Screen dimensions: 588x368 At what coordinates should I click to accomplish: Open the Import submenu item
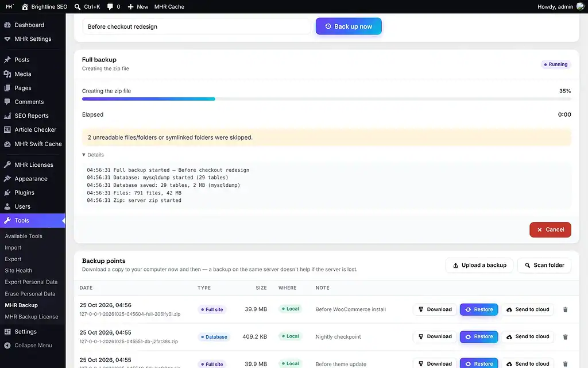click(13, 247)
